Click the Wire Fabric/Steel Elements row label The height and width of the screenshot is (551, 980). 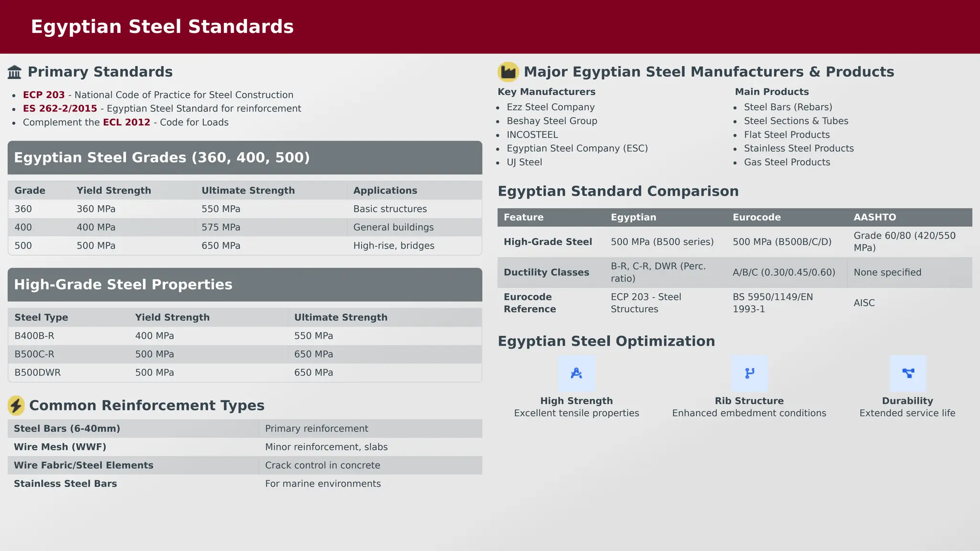pos(84,465)
